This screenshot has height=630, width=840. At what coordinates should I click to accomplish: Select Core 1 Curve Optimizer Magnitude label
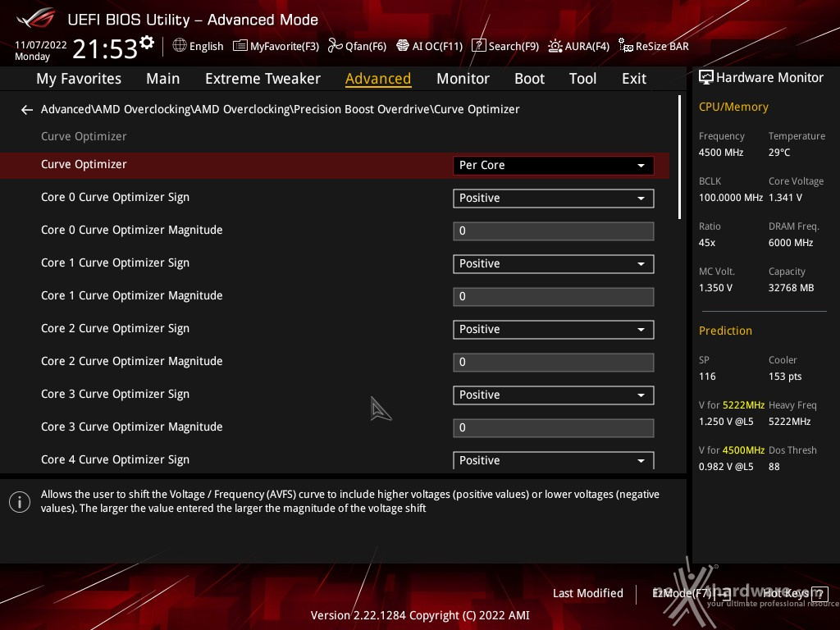coord(132,295)
